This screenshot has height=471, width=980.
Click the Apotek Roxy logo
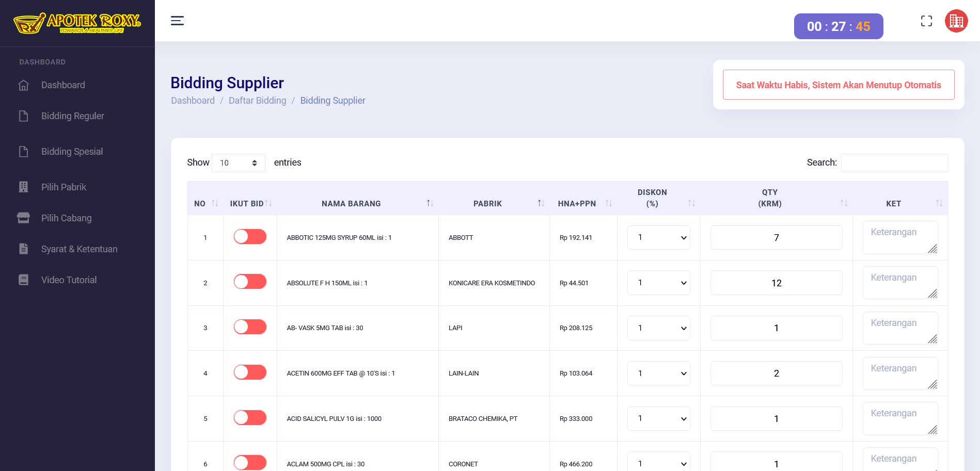coord(77,23)
